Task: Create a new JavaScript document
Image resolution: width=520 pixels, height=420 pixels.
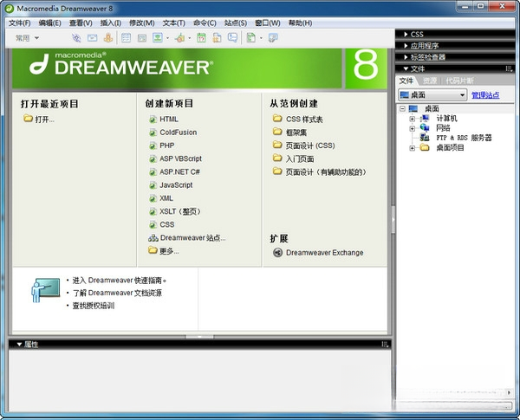Action: pyautogui.click(x=171, y=185)
